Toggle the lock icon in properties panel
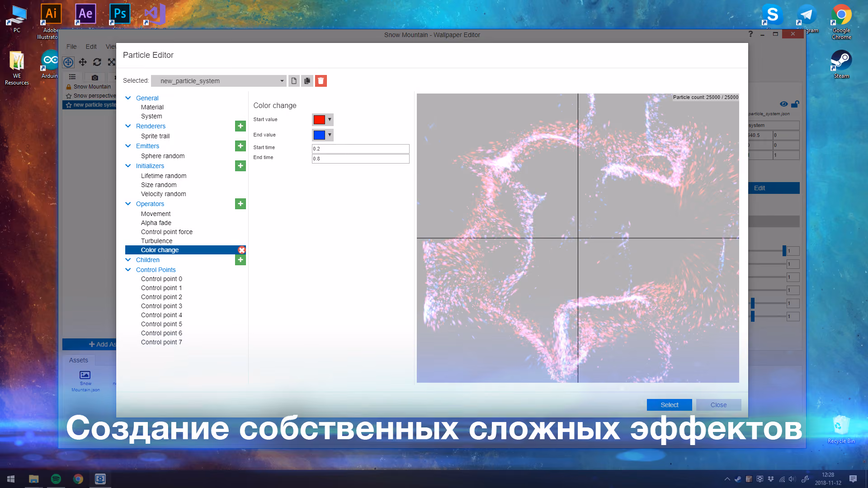868x488 pixels. click(795, 104)
